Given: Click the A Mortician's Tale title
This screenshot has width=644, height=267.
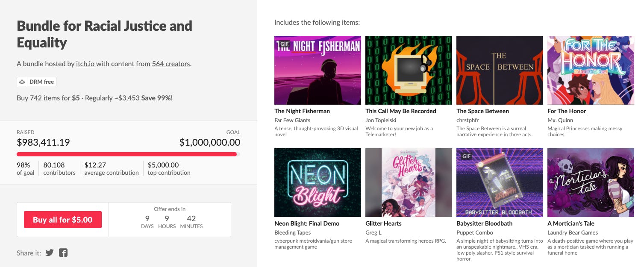Looking at the screenshot, I should (571, 223).
